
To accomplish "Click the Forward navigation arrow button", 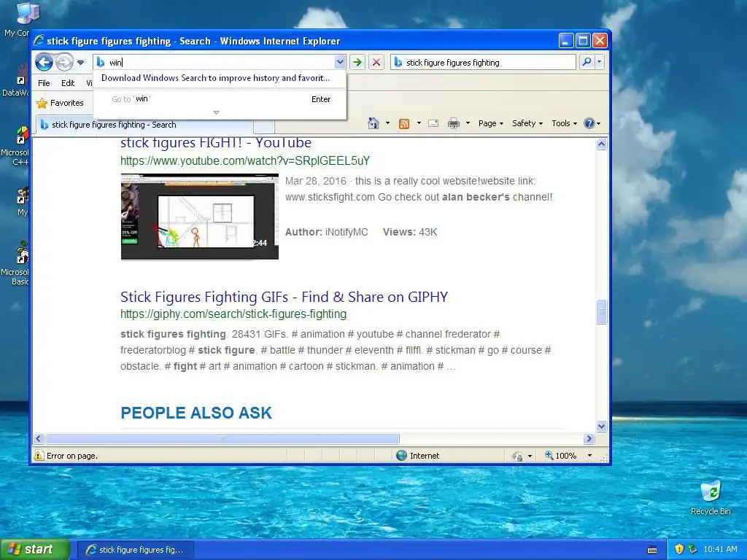I will click(x=64, y=62).
